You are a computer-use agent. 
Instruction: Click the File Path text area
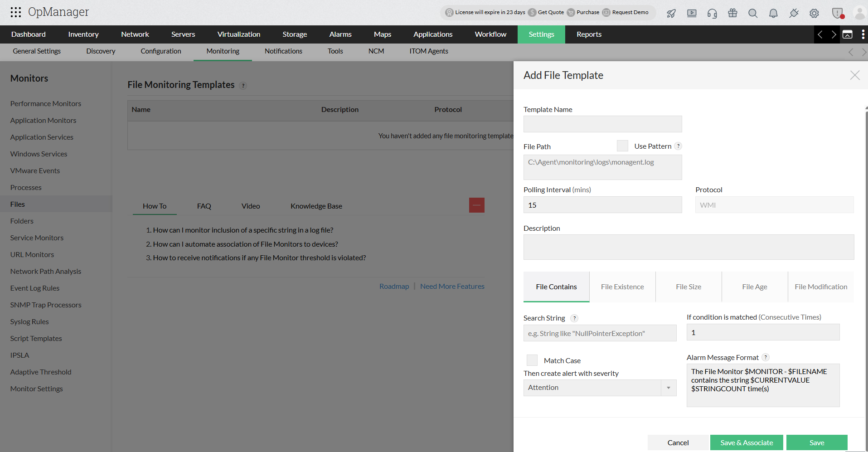602,167
